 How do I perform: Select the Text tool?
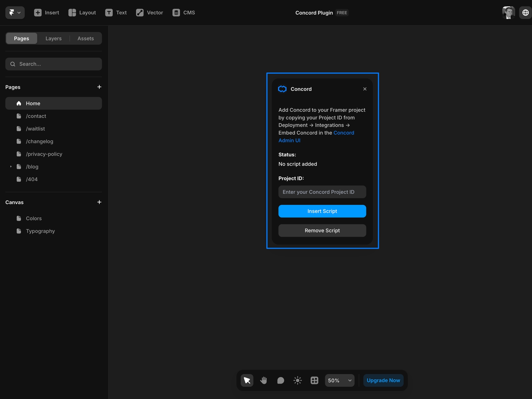click(116, 13)
